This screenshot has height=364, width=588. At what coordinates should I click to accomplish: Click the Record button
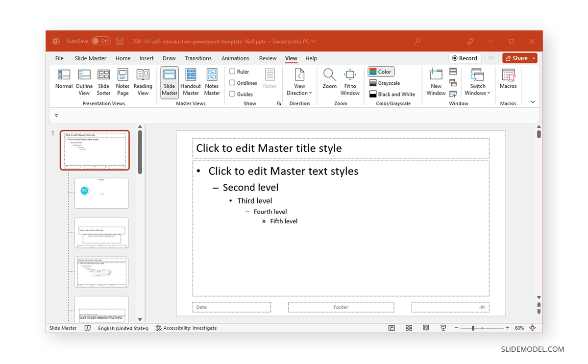pyautogui.click(x=465, y=58)
